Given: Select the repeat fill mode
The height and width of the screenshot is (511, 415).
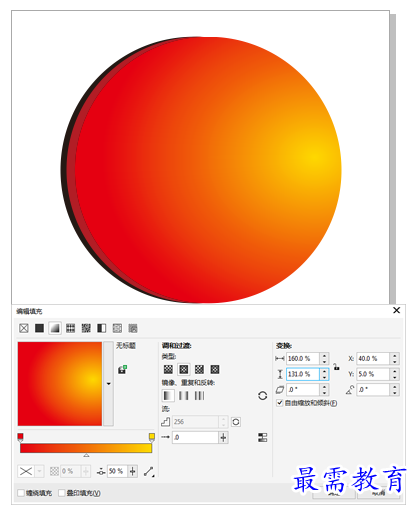Looking at the screenshot, I should pos(199,396).
